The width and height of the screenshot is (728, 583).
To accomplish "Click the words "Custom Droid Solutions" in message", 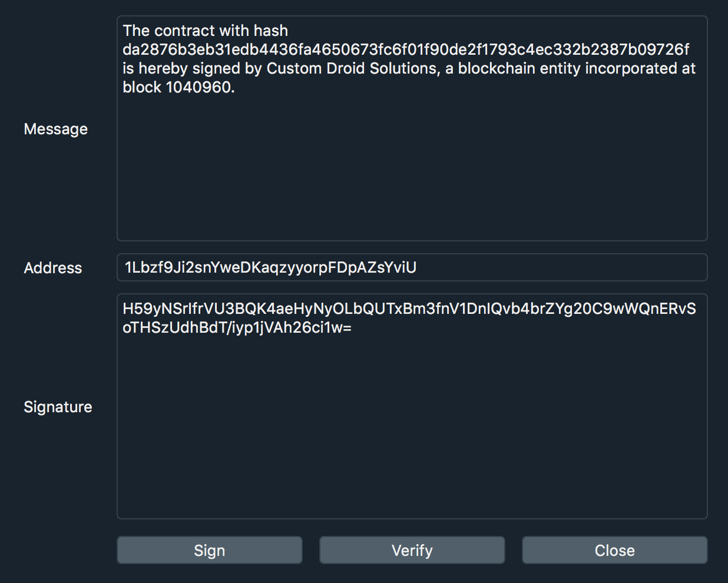I will [x=352, y=68].
